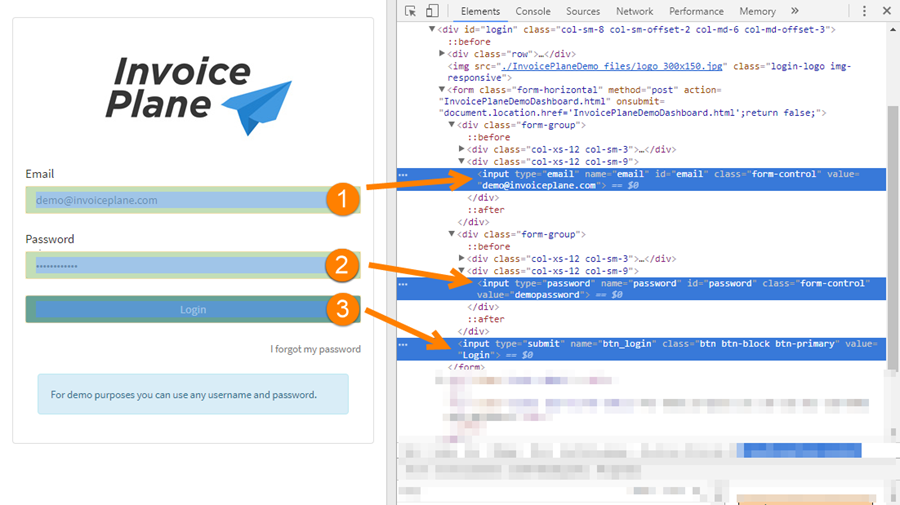Select the input type="email" element row

click(x=641, y=180)
